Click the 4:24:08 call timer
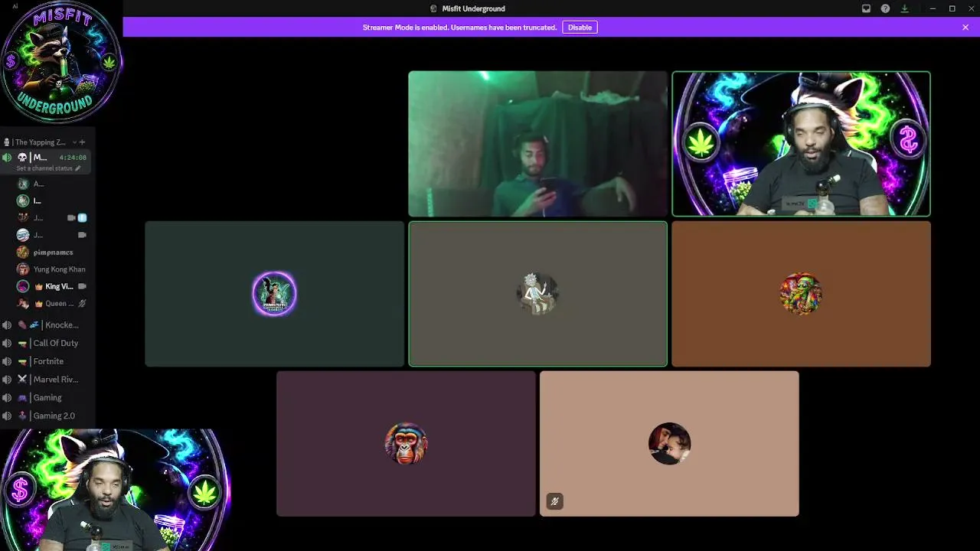The height and width of the screenshot is (551, 980). pos(73,158)
